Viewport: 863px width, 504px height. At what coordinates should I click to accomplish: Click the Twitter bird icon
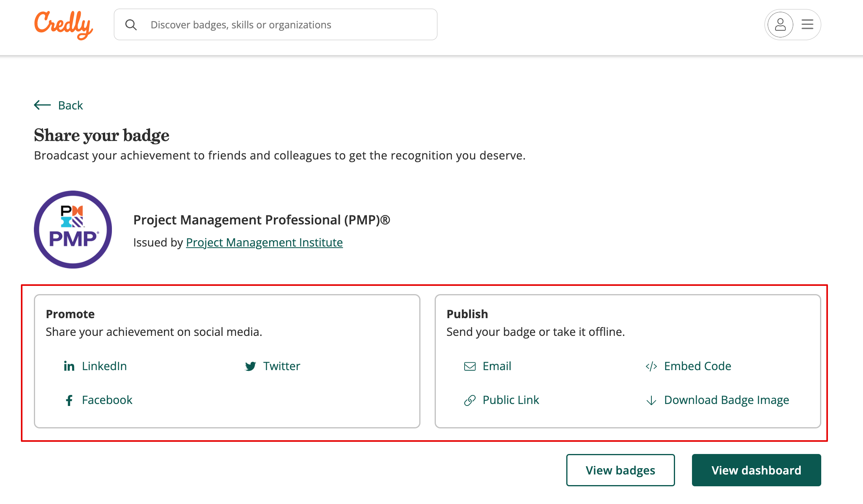(251, 366)
